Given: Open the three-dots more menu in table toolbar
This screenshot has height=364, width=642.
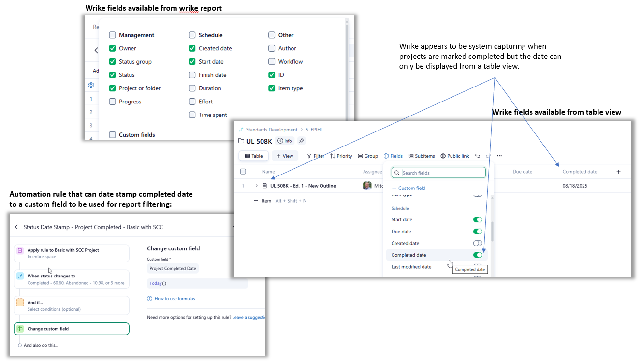Looking at the screenshot, I should coord(499,156).
